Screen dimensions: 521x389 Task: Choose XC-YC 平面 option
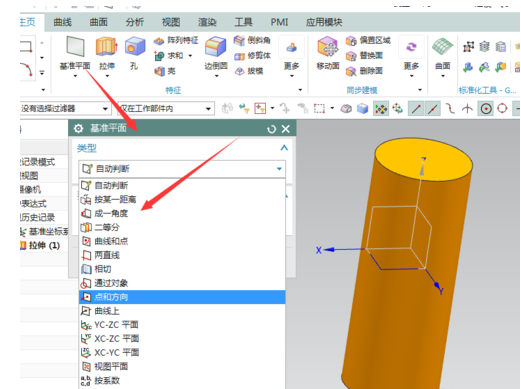pyautogui.click(x=182, y=353)
